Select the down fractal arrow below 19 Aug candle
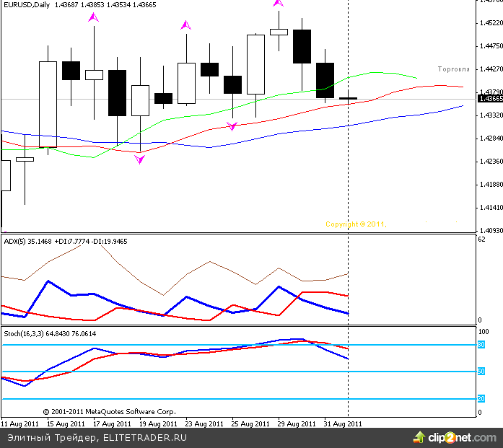This screenshot has height=448, width=503. (139, 159)
